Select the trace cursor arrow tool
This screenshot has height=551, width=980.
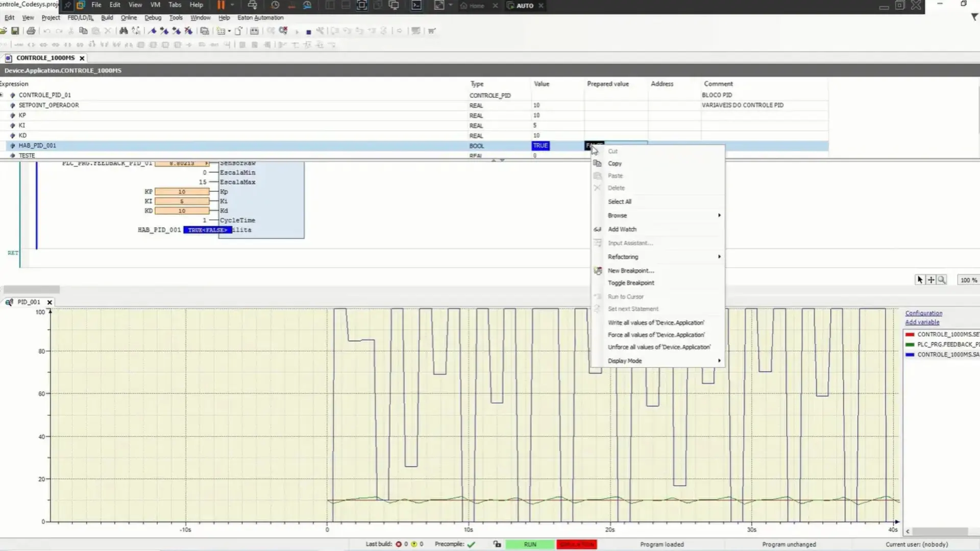[x=920, y=280]
